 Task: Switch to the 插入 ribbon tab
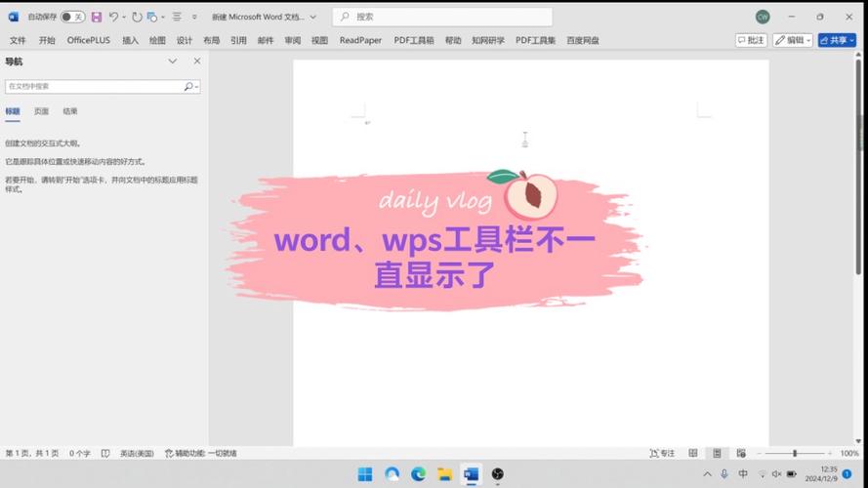tap(130, 40)
